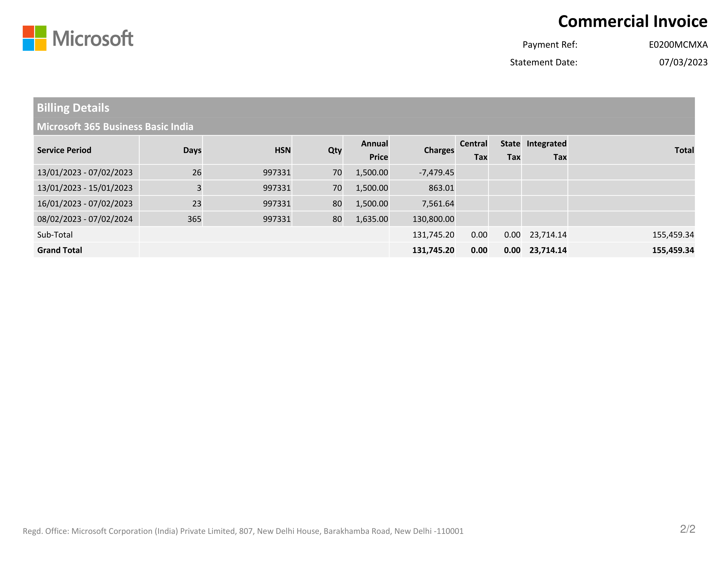Click the State Tax column header
Screen dimensions: 728x563
[510, 150]
